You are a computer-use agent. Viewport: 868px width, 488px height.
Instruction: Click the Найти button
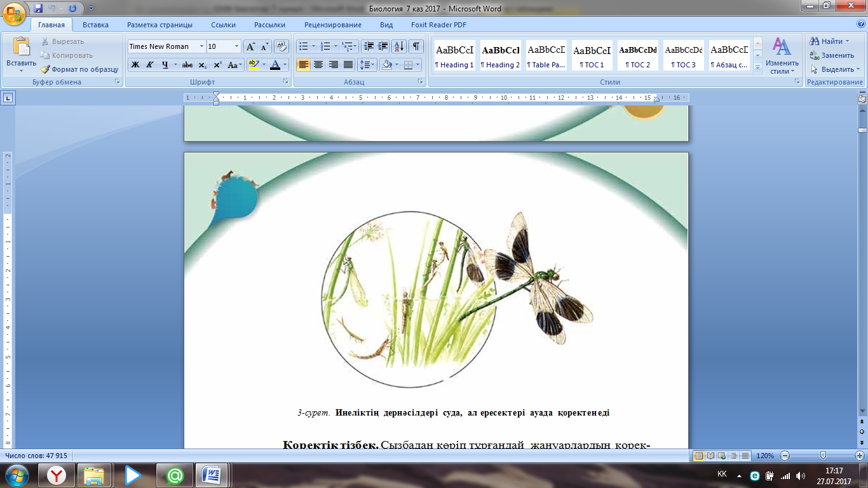point(831,41)
